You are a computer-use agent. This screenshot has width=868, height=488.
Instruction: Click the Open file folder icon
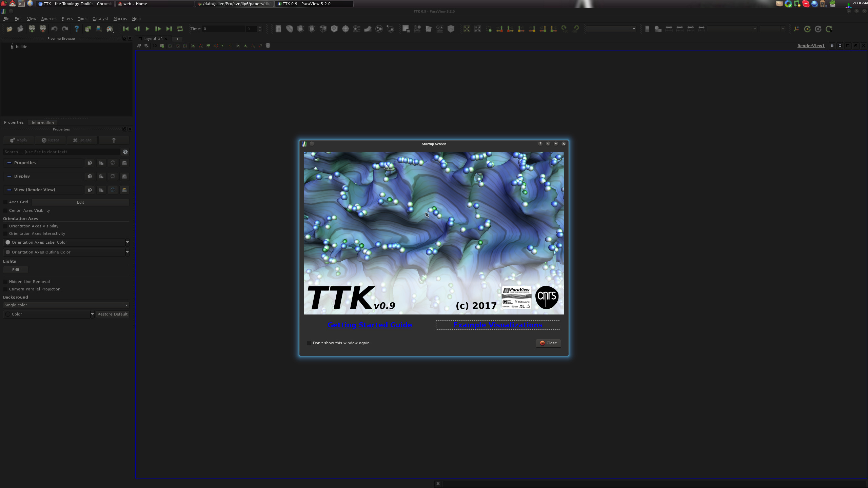pos(9,29)
